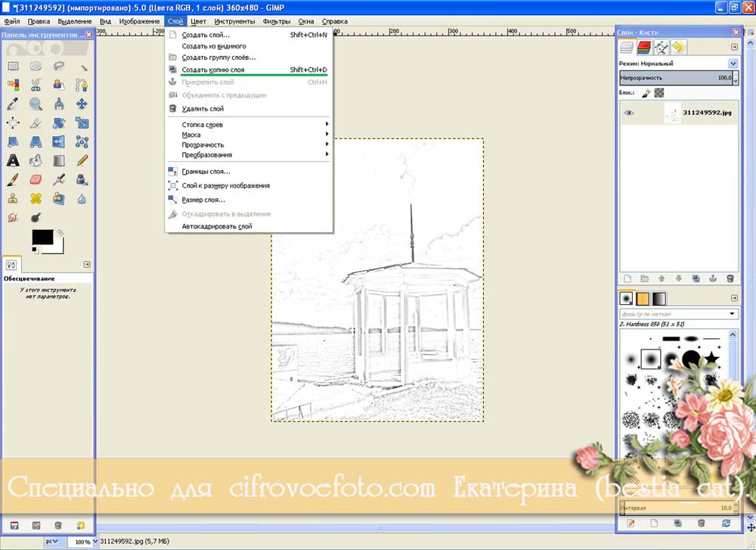Pick the Zoom magnifier tool

coord(36,104)
